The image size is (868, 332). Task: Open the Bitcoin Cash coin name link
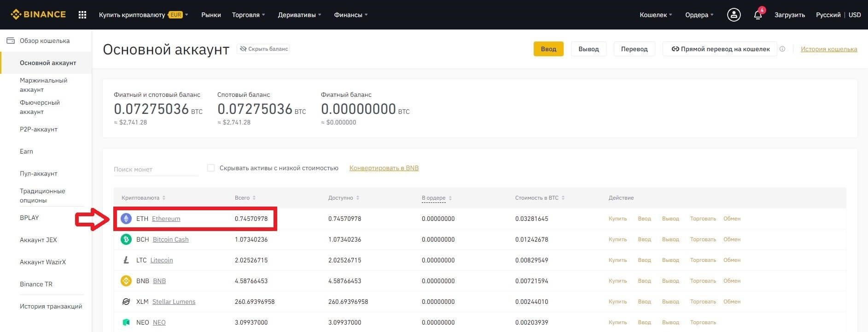(170, 239)
